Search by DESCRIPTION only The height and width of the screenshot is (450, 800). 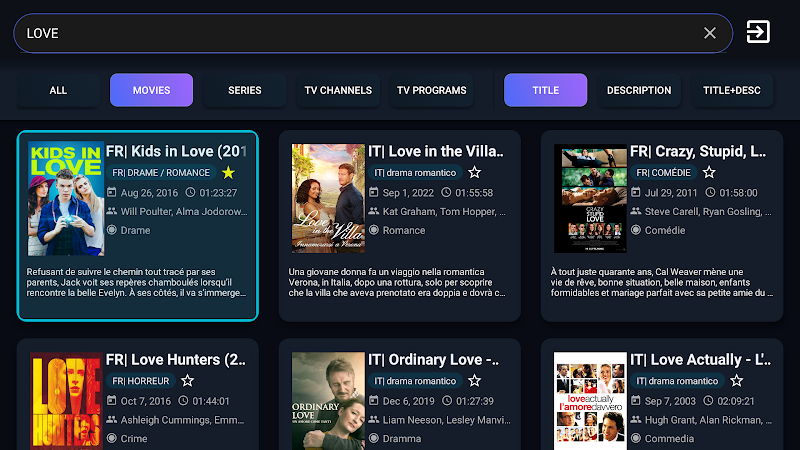point(639,90)
